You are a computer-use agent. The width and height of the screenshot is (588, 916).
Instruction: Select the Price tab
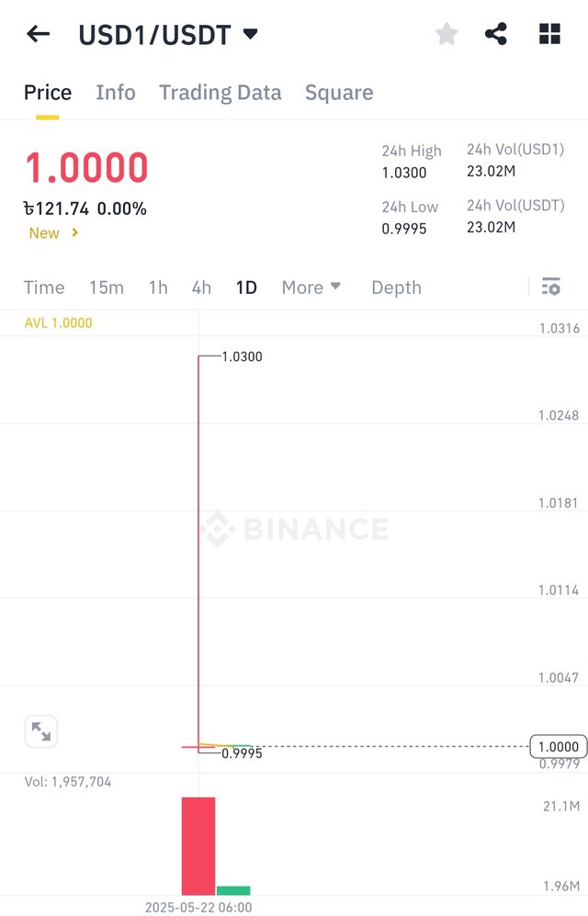tap(47, 92)
